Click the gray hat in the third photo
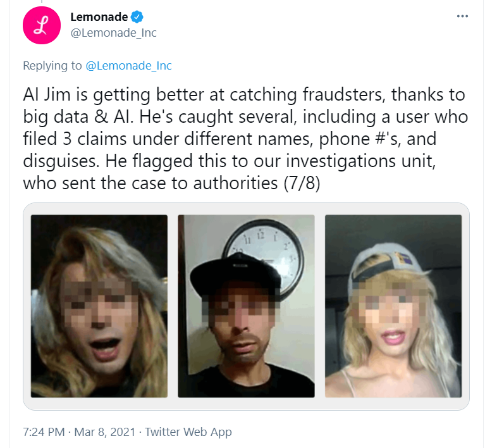 (x=385, y=263)
